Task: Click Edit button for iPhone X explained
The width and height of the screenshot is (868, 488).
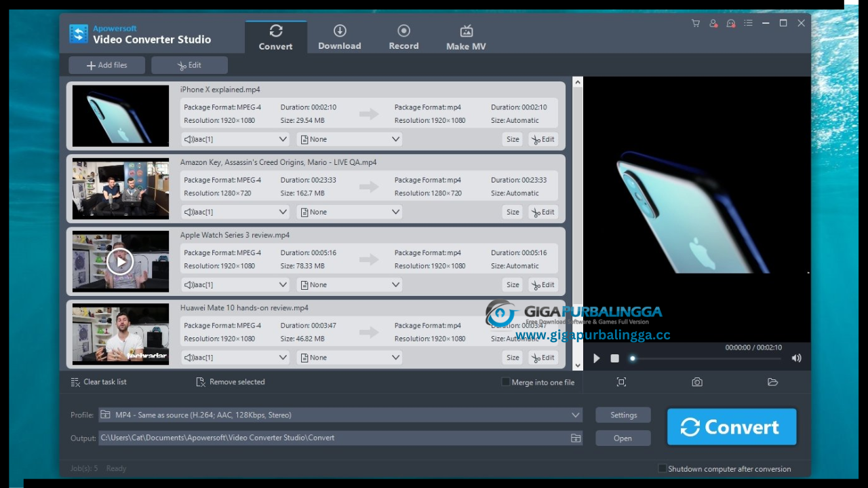Action: coord(543,139)
